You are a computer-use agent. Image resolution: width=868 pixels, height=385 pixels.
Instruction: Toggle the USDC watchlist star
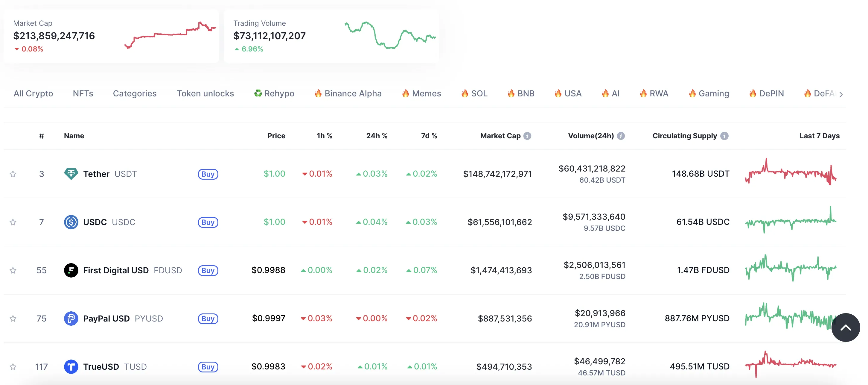[x=13, y=222]
